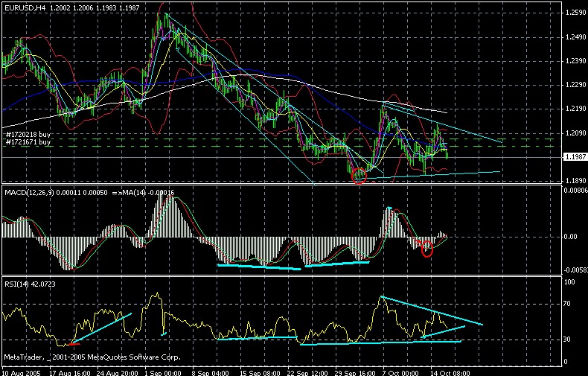588x376 pixels.
Task: Click the red circle at the price low
Action: pos(359,176)
